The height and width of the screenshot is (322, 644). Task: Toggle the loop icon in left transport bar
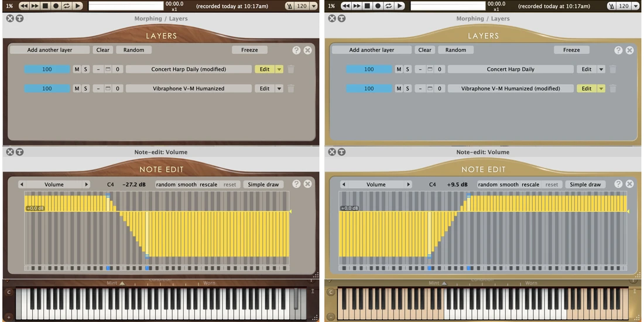[66, 6]
